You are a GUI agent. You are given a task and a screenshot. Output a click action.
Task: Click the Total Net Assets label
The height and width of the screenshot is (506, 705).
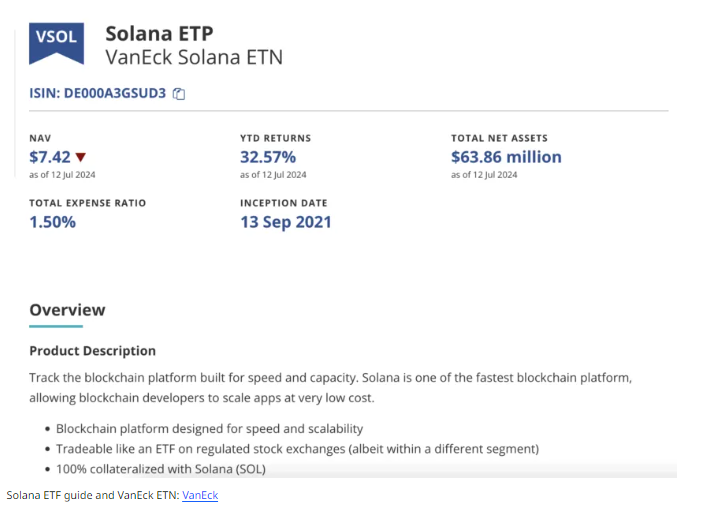[x=499, y=138]
